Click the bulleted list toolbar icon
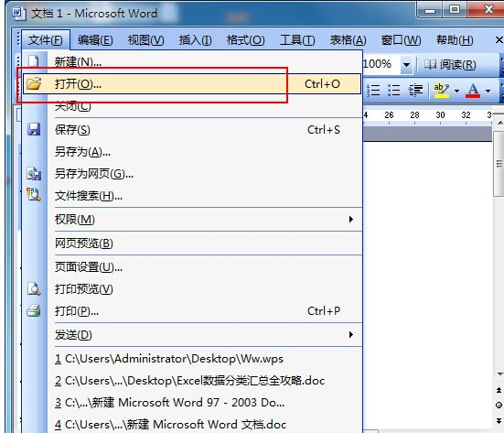 click(393, 91)
